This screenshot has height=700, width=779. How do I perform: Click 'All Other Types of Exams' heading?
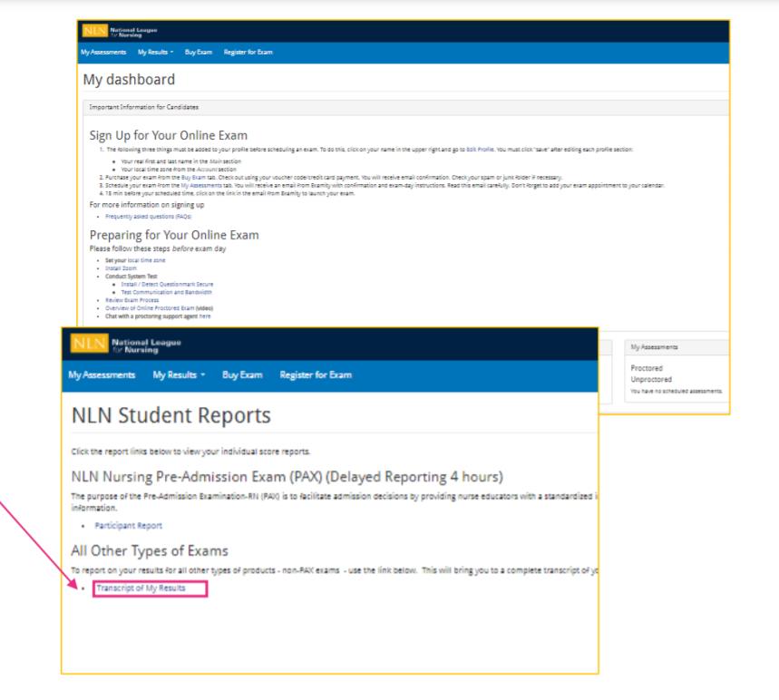click(150, 551)
